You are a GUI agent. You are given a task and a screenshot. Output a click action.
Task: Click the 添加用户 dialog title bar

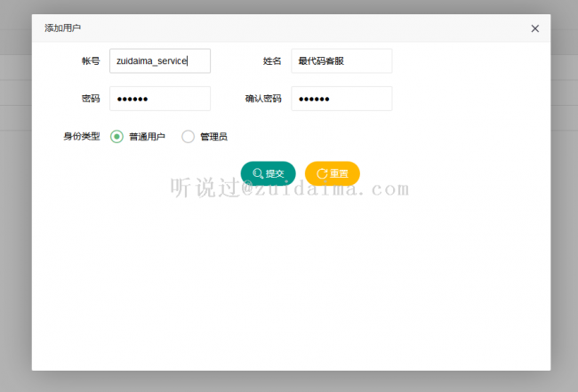point(267,28)
